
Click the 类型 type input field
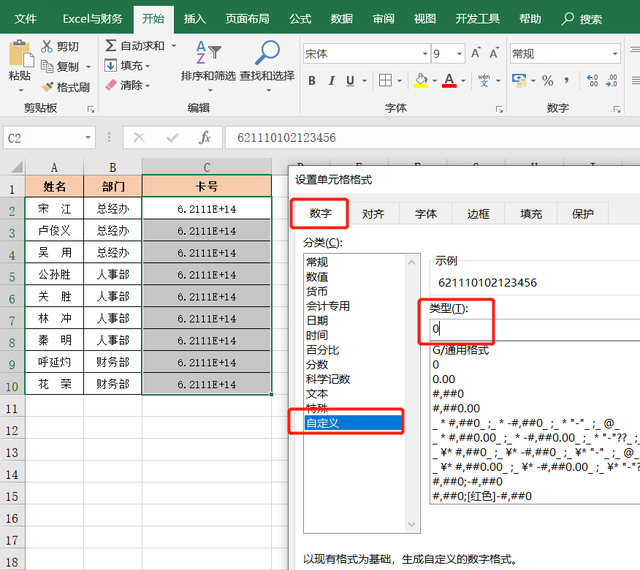535,329
